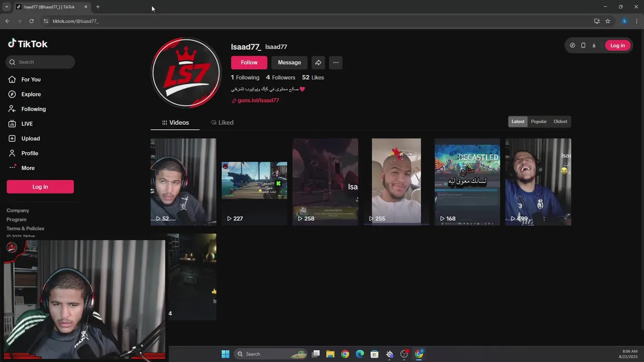644x362 pixels.
Task: Open the For You feed
Action: 31,79
